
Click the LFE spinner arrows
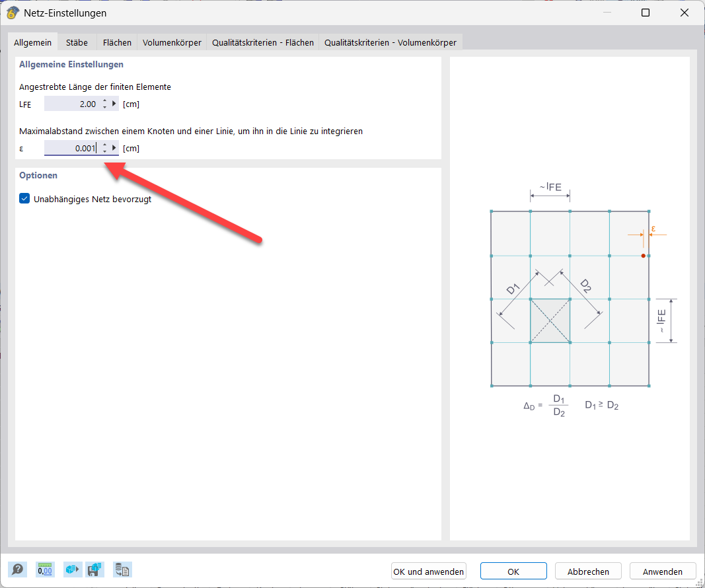point(104,104)
